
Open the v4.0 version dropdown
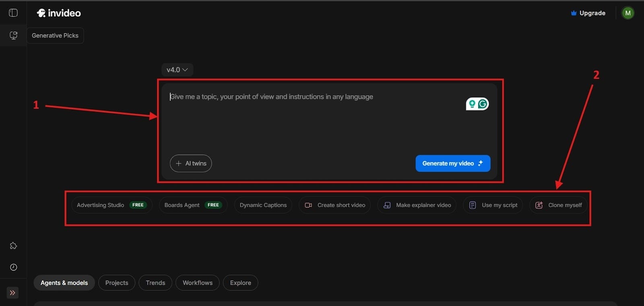click(x=177, y=70)
